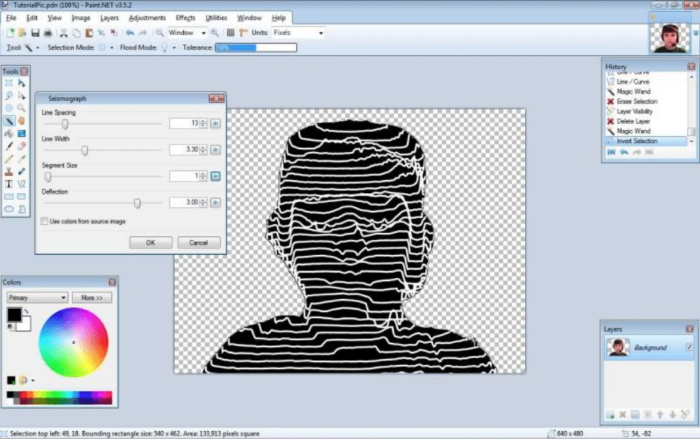Toggle the pixel grid icon

point(230,33)
